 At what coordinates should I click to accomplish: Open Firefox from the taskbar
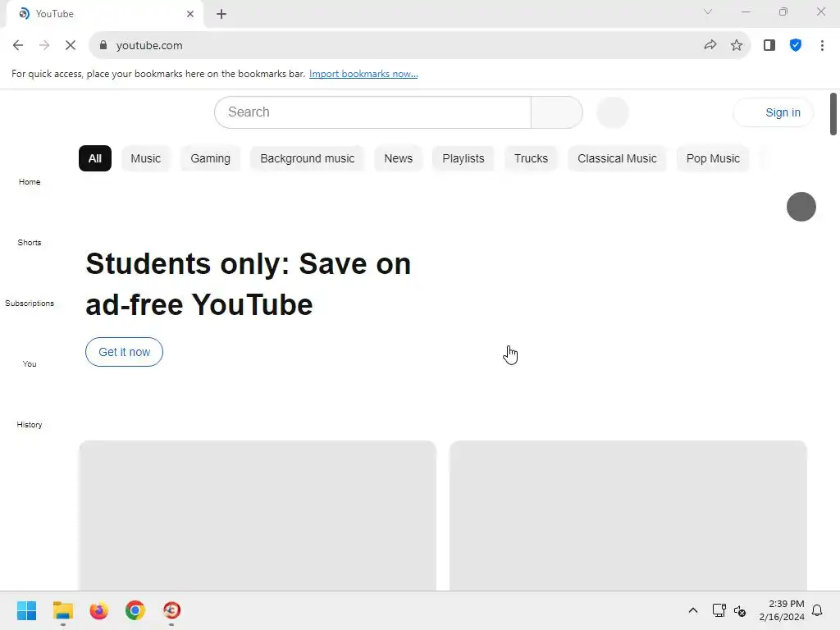pos(99,610)
